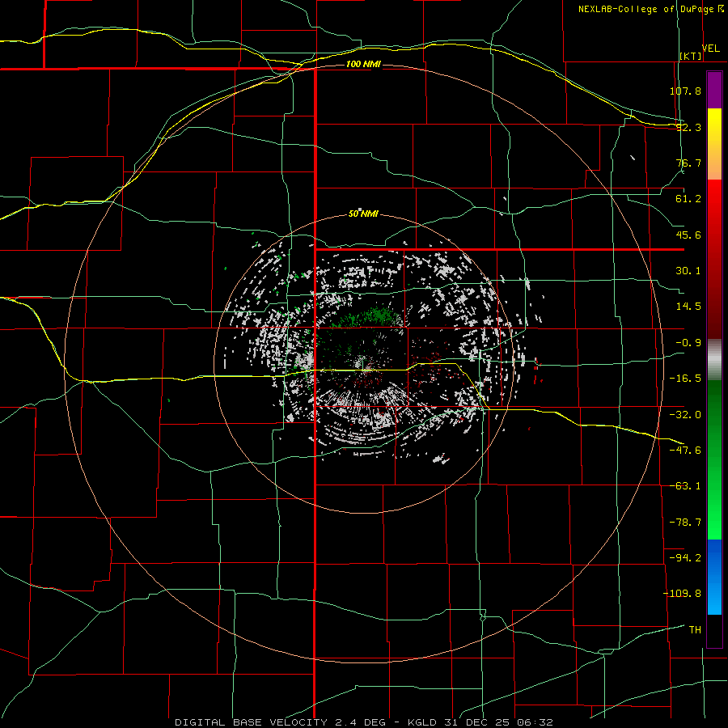Screen dimensions: 728x728
Task: Click the yellow-orange segment of color bar
Action: tap(714, 144)
